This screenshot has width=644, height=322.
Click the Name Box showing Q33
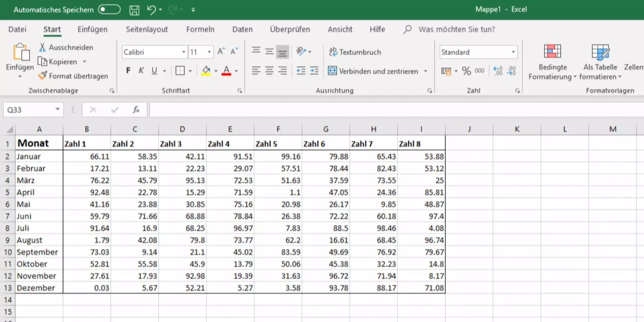coord(33,110)
